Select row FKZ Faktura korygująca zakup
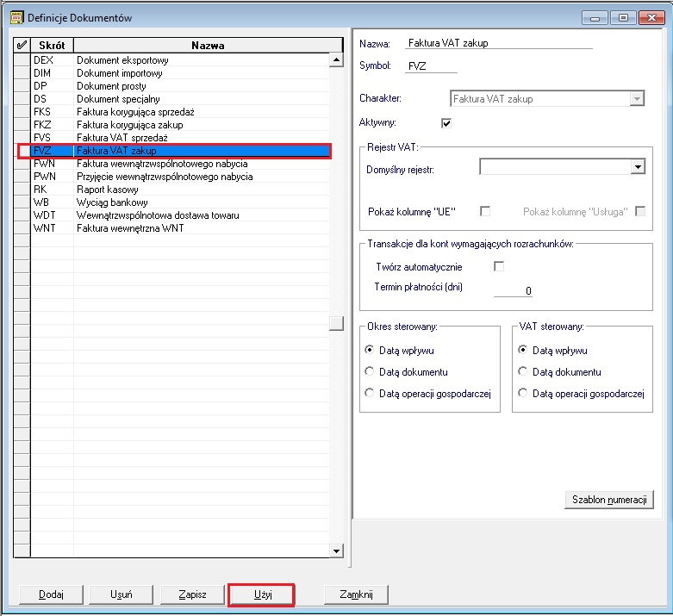 (180, 124)
